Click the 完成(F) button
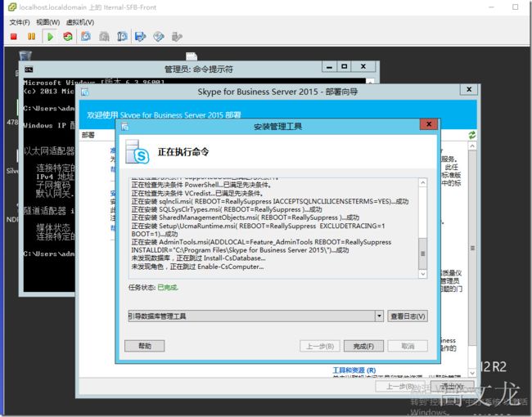The width and height of the screenshot is (532, 417). [x=363, y=346]
